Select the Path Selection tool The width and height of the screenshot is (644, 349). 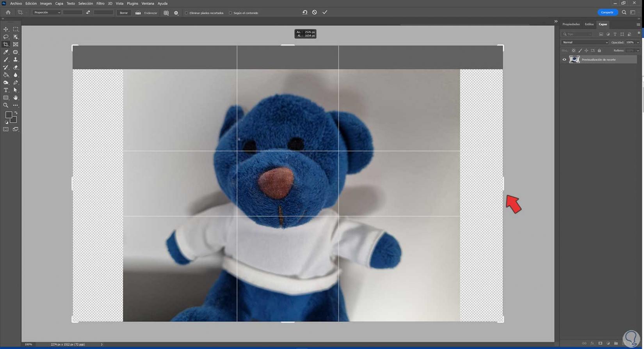coord(16,90)
